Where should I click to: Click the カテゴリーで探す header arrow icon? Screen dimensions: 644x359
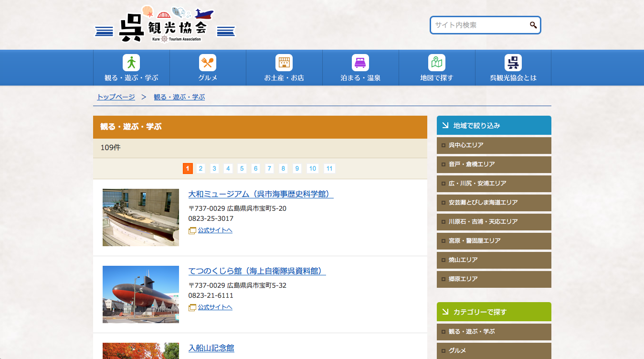pyautogui.click(x=445, y=312)
